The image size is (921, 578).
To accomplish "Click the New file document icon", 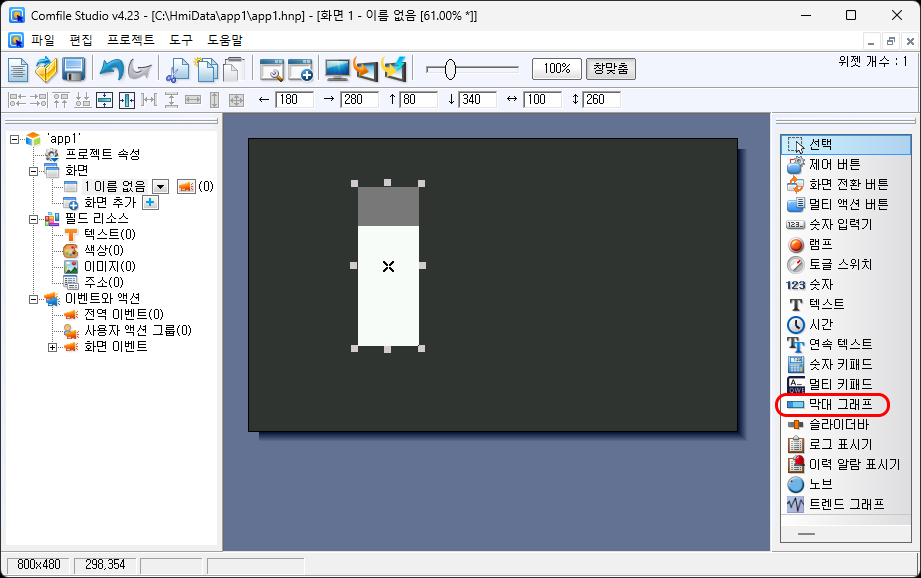I will 19,69.
